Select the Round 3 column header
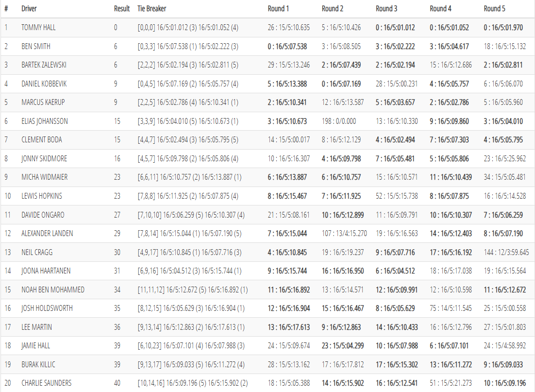Image resolution: width=535 pixels, height=392 pixels. coord(386,9)
